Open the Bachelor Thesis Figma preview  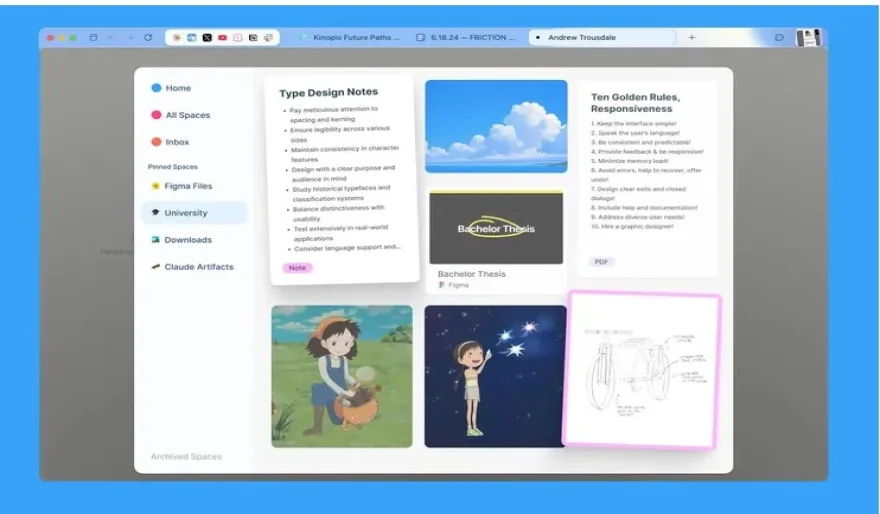(x=496, y=227)
